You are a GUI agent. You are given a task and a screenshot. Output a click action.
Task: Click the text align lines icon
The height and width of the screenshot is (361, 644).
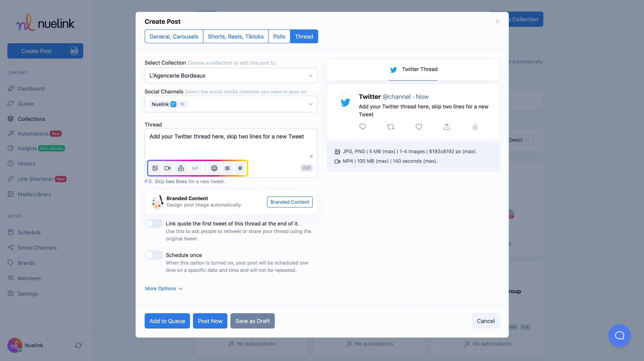[x=227, y=168]
